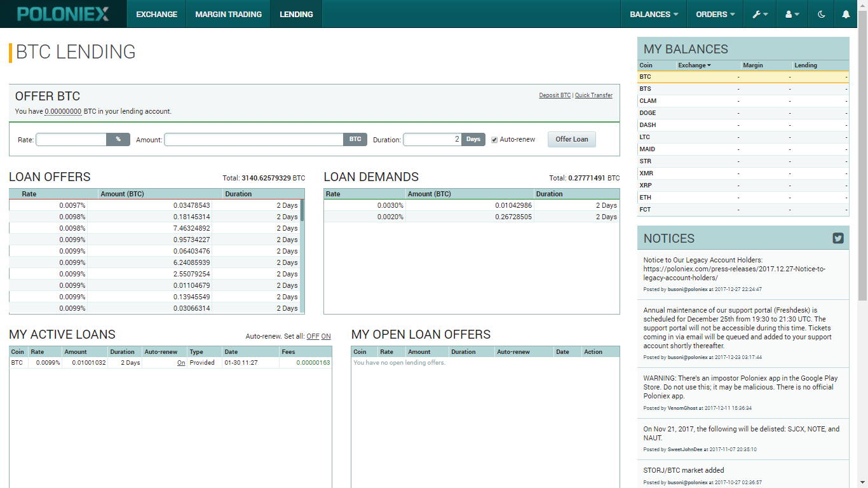The height and width of the screenshot is (488, 868).
Task: Select MAID row in My Balances
Action: [743, 149]
